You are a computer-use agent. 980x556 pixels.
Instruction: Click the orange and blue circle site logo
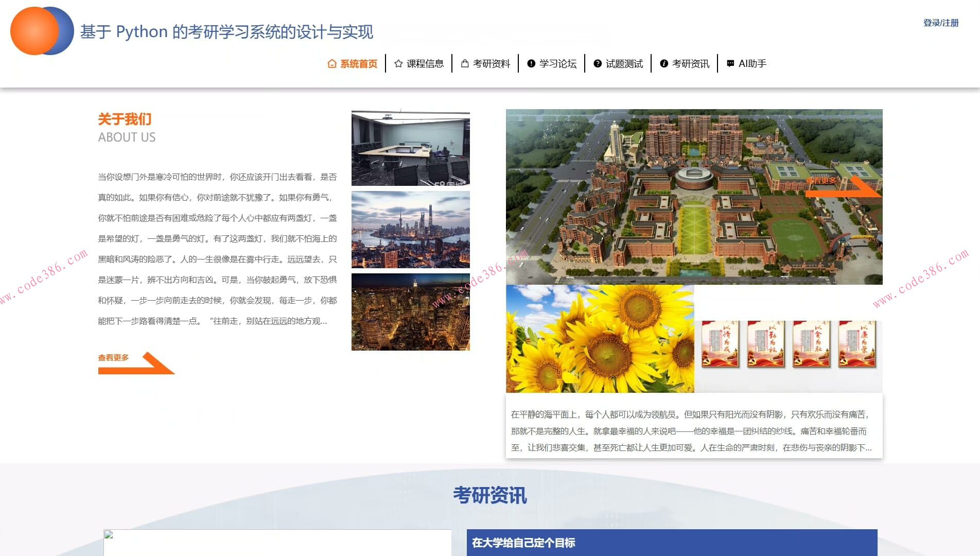42,31
